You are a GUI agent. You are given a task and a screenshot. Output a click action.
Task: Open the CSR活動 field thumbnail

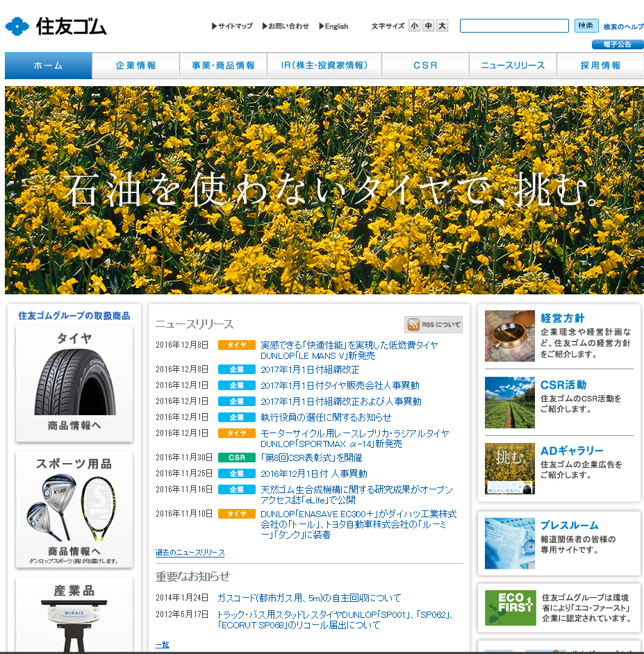pos(509,403)
